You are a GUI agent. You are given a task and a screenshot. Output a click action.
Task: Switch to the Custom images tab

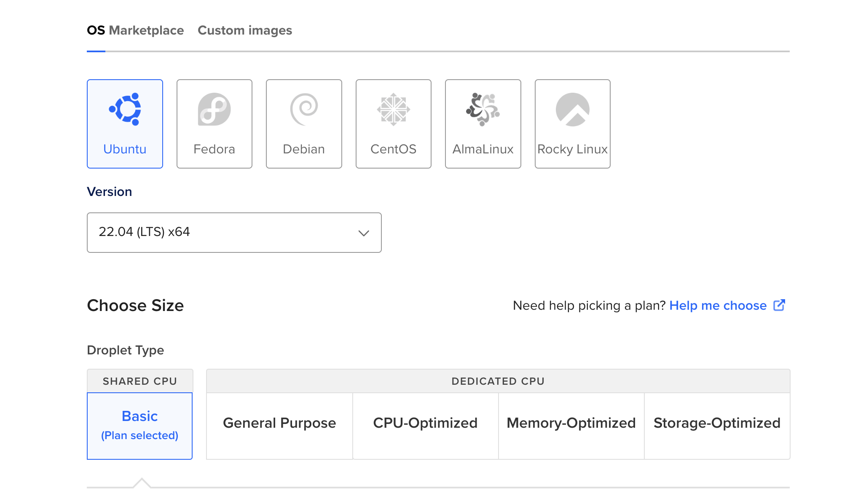coord(245,30)
